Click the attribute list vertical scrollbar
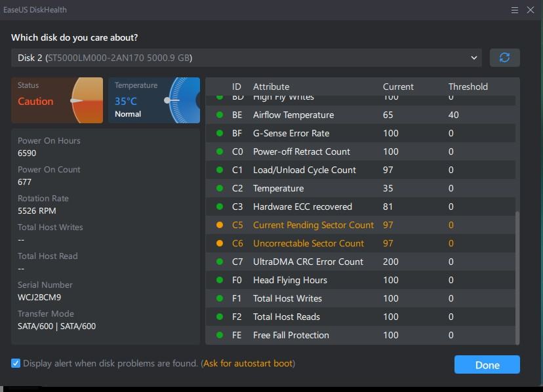Screen dimensions: 543x392 pos(517,275)
